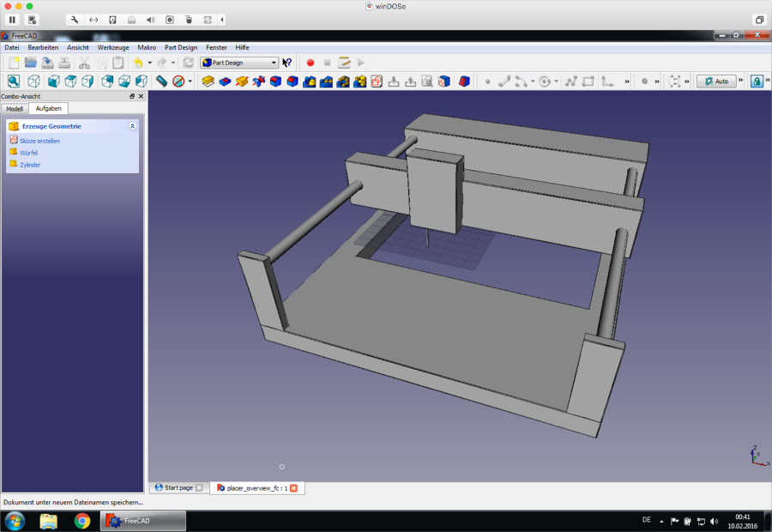Image resolution: width=772 pixels, height=532 pixels.
Task: Click the Paste clipboard icon
Action: [118, 63]
